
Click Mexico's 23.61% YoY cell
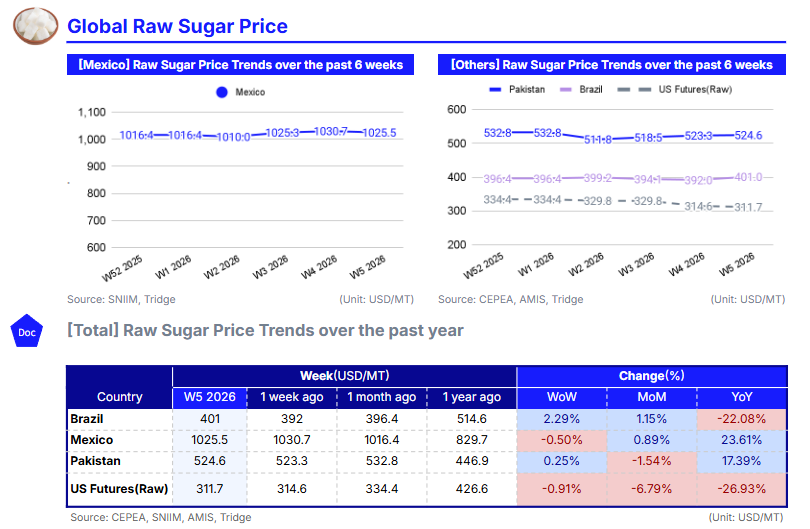(x=743, y=440)
